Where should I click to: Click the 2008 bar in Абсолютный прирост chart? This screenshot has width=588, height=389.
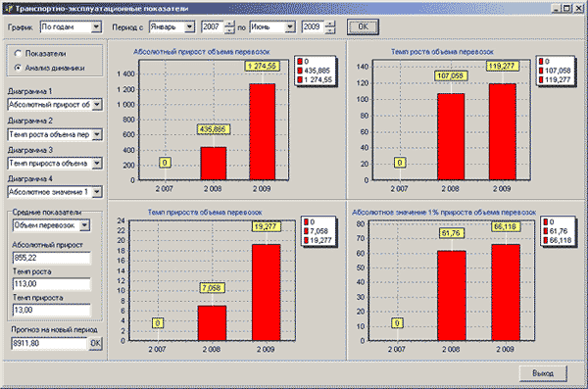[213, 164]
